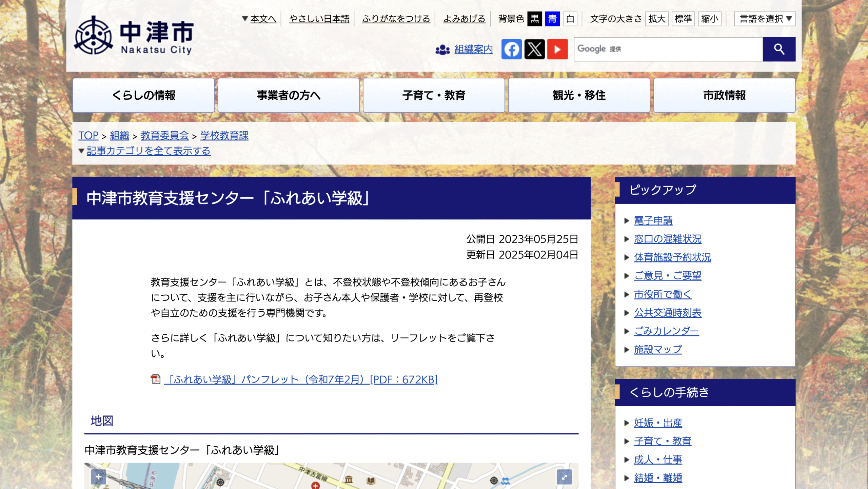This screenshot has width=868, height=489.
Task: Open the ごみカレンダー pickup link
Action: click(x=666, y=331)
